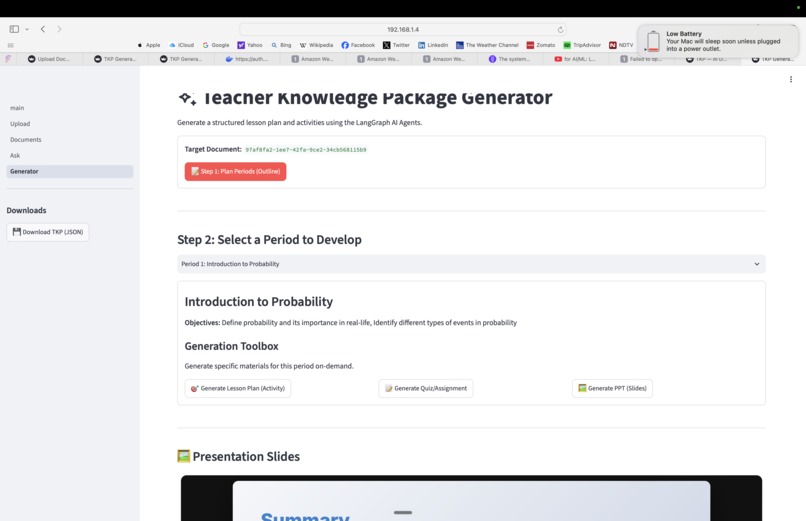806x521 pixels.
Task: Open the Apple bookmark
Action: click(x=149, y=45)
